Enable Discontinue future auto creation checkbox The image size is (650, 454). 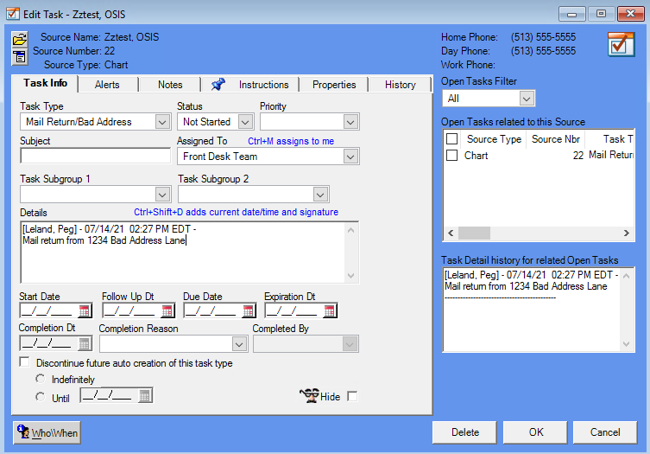pos(25,362)
